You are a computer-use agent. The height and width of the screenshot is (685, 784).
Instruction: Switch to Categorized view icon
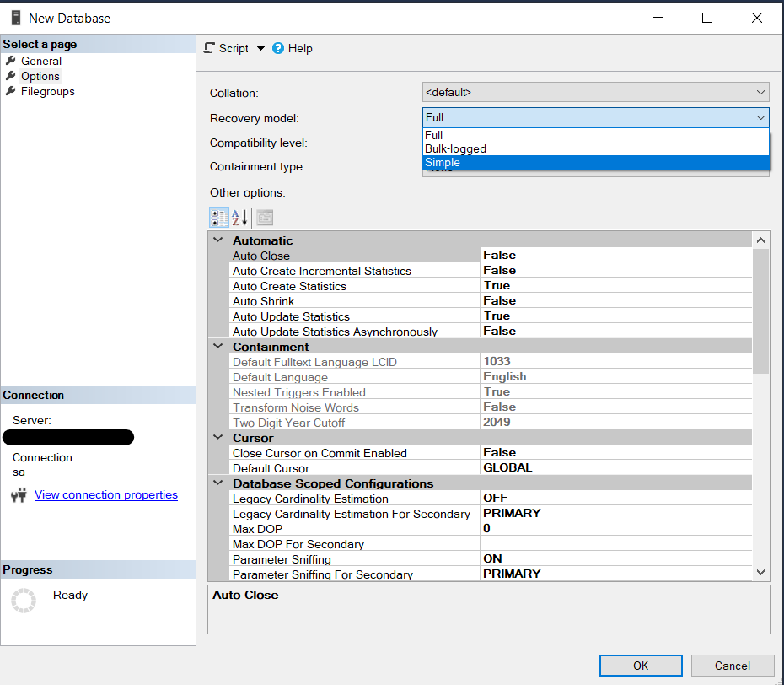218,218
